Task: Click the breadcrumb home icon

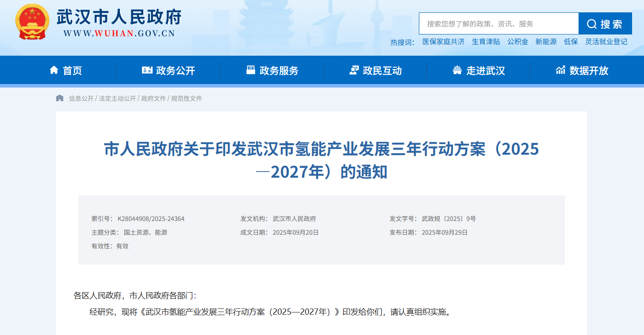Action: click(x=60, y=98)
